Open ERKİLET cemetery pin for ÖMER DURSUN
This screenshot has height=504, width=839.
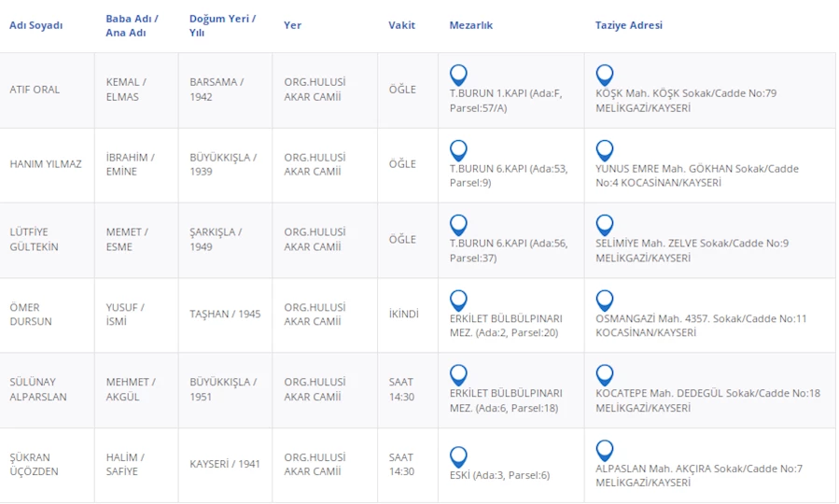(458, 301)
